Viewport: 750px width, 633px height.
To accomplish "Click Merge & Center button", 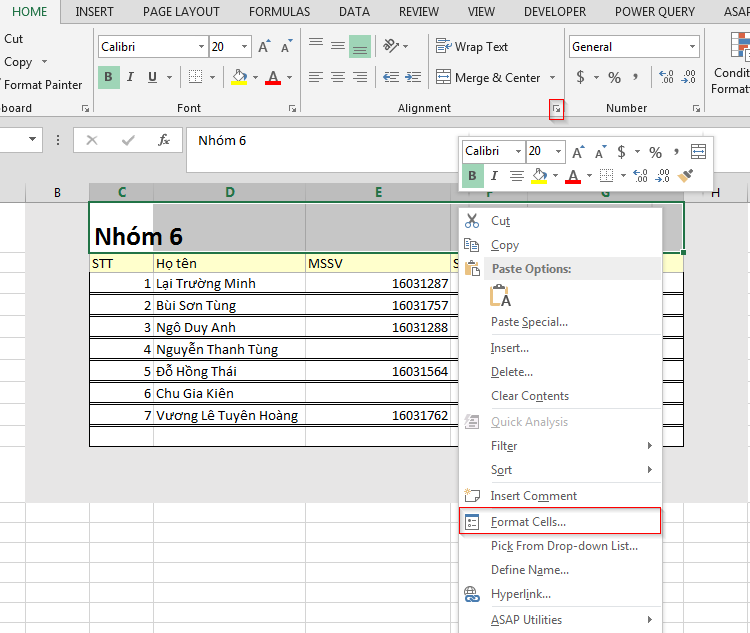I will [x=488, y=77].
